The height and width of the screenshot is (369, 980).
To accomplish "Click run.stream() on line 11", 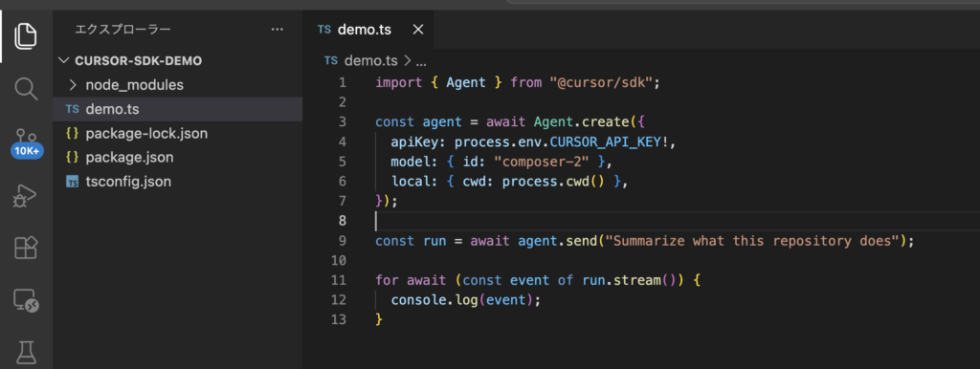I will pos(629,280).
